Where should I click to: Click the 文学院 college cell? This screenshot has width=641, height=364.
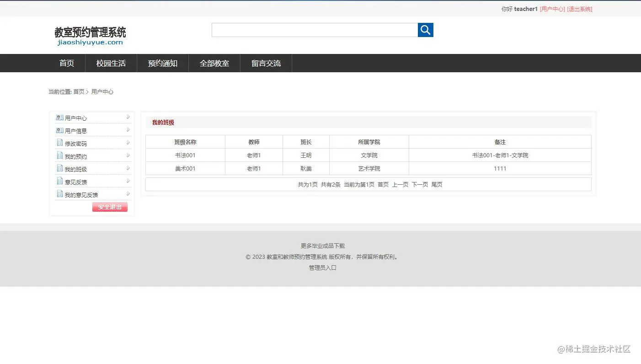click(x=369, y=155)
